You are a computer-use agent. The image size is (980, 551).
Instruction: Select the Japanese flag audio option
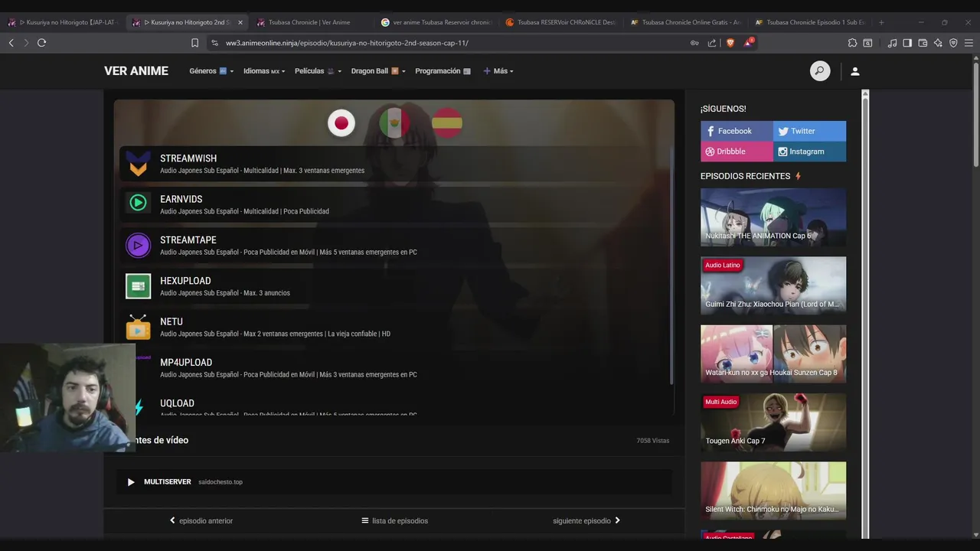click(x=341, y=123)
